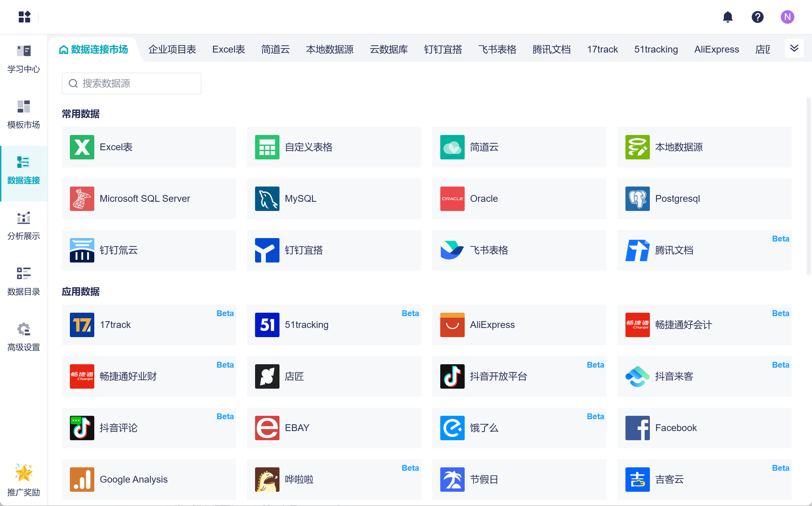
Task: Click the 腾讯文档 icon
Action: point(638,250)
